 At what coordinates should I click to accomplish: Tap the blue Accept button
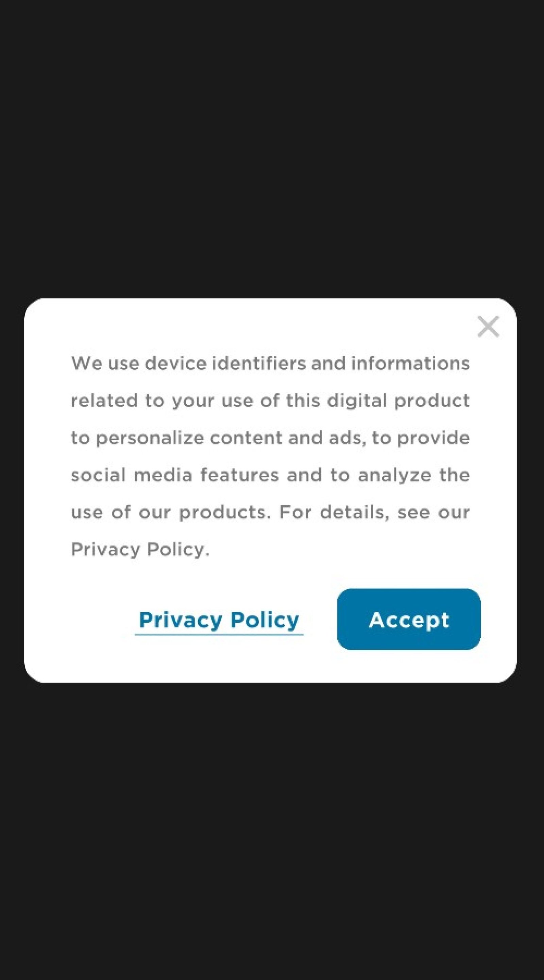409,620
